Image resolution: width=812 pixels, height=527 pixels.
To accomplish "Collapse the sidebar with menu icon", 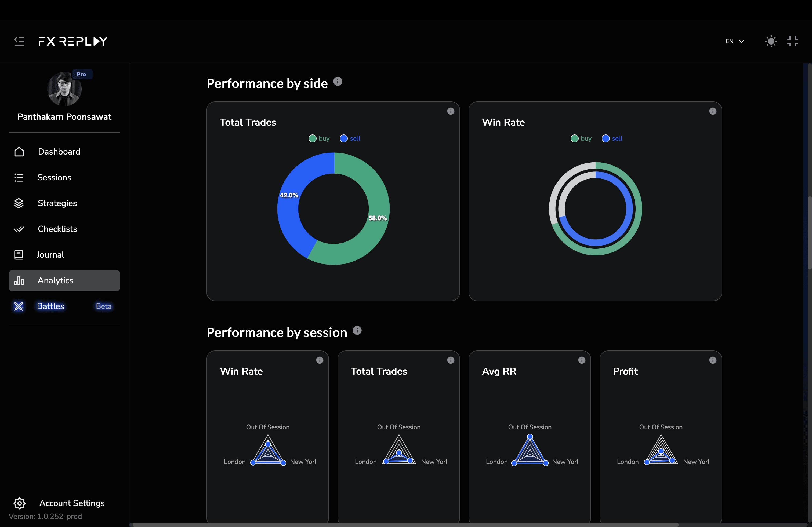I will (x=19, y=41).
